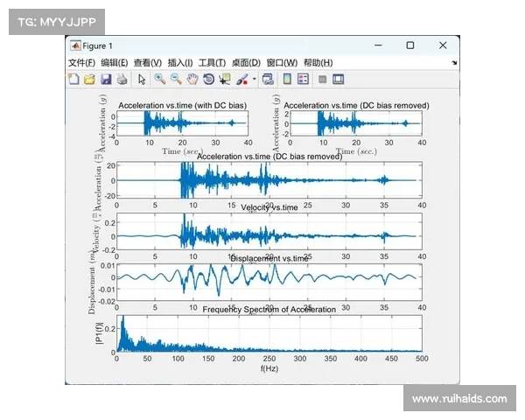Click the Open File folder icon
Screen dimensions: 525x420
tap(89, 79)
